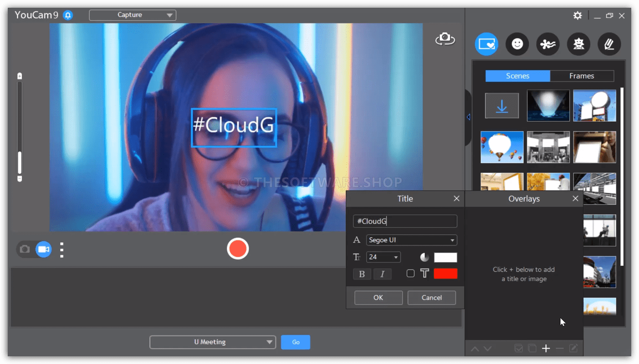Enable the text outline checkbox

(x=410, y=273)
